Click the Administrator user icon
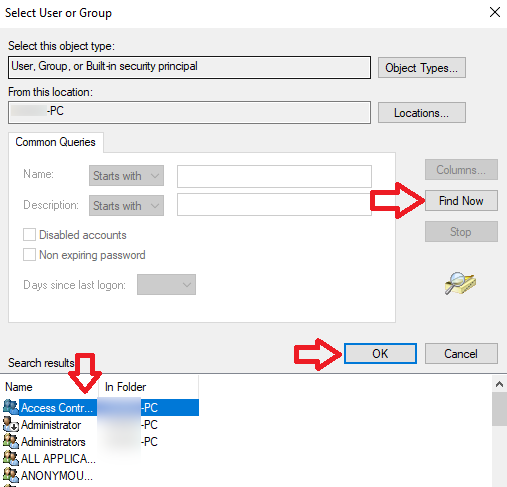Screen dimensions: 507x487 [x=11, y=424]
